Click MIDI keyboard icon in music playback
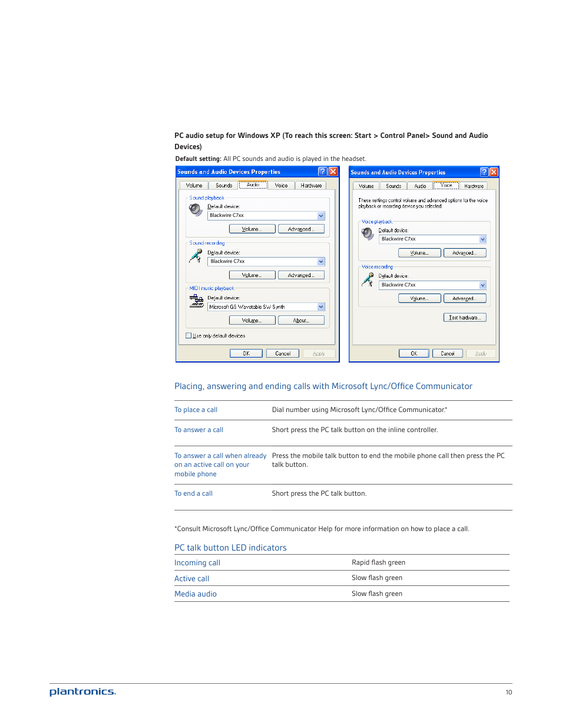Screen dimensions: 562x728 click(x=196, y=301)
